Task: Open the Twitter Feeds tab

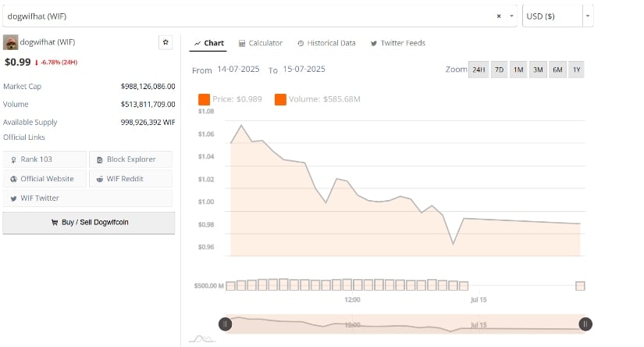Action: tap(397, 43)
